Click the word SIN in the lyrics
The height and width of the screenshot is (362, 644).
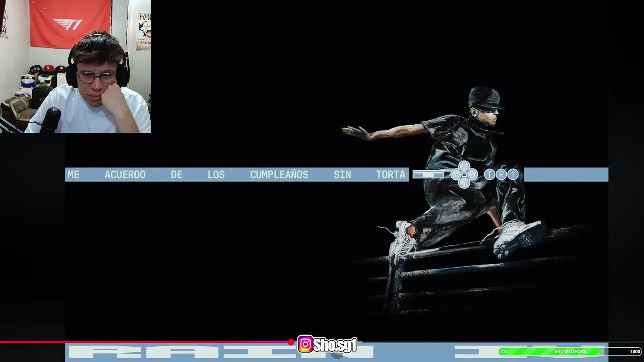tap(342, 175)
